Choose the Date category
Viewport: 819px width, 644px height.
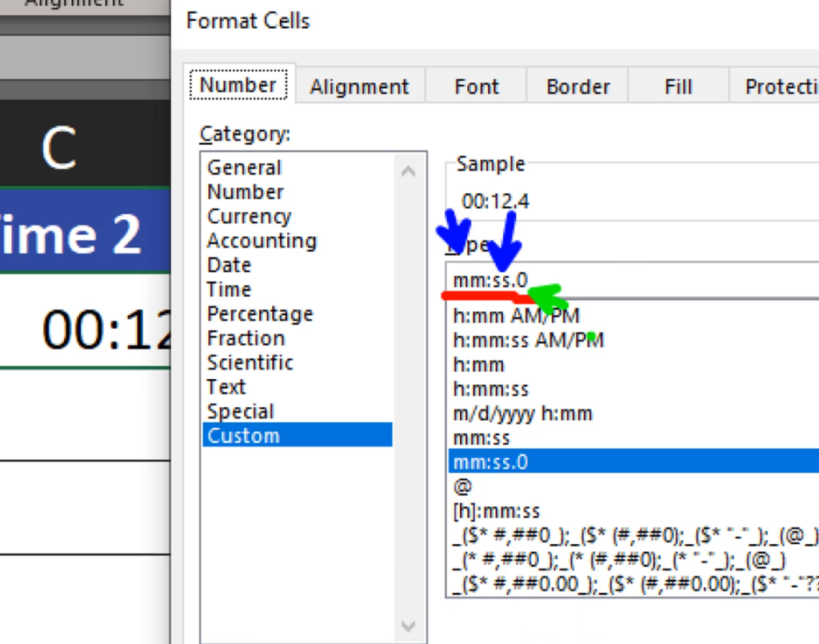[228, 265]
